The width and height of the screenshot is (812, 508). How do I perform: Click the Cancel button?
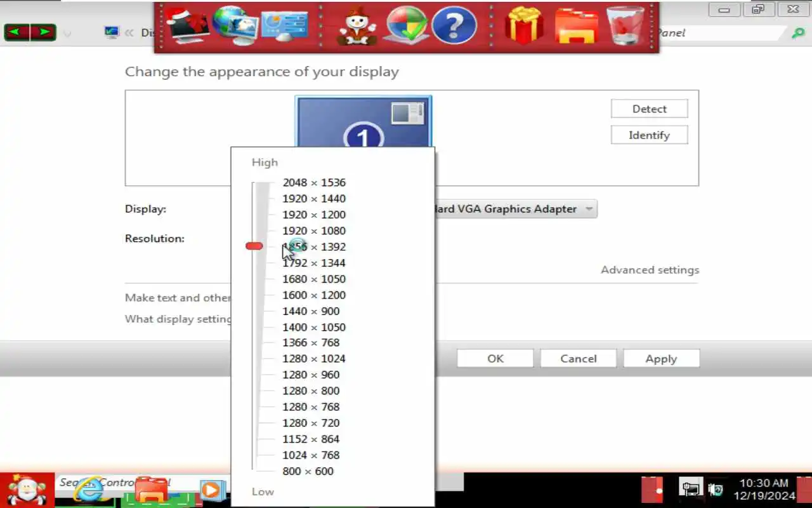[x=578, y=358]
